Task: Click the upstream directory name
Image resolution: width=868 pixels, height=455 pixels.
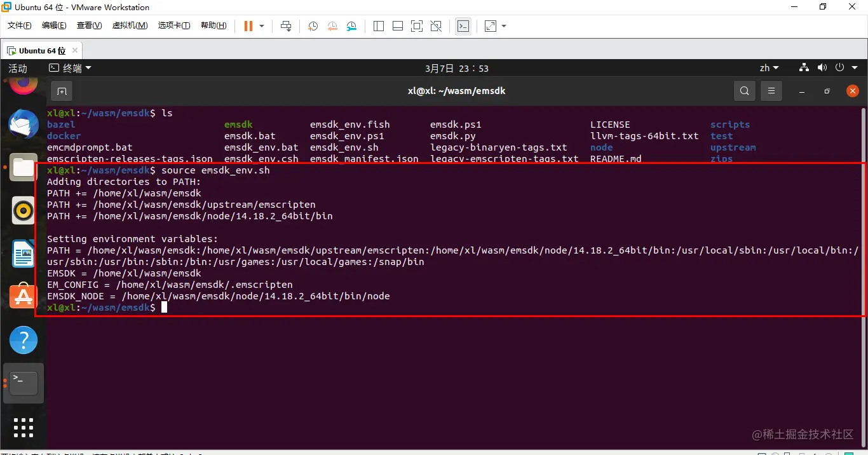Action: tap(733, 147)
